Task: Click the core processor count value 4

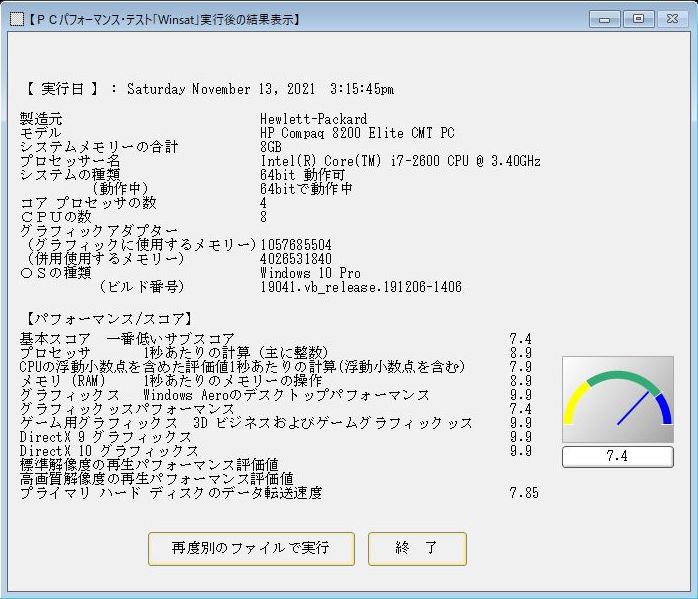Action: 264,203
